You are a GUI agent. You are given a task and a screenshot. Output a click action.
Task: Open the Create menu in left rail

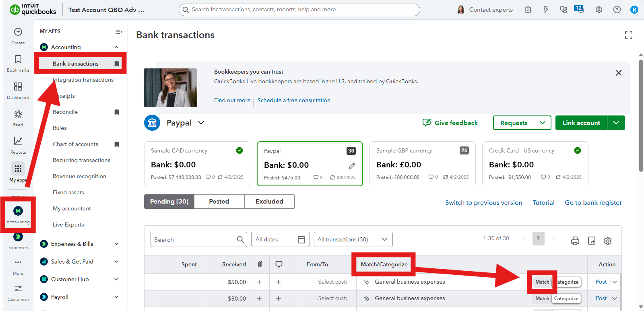pos(18,36)
